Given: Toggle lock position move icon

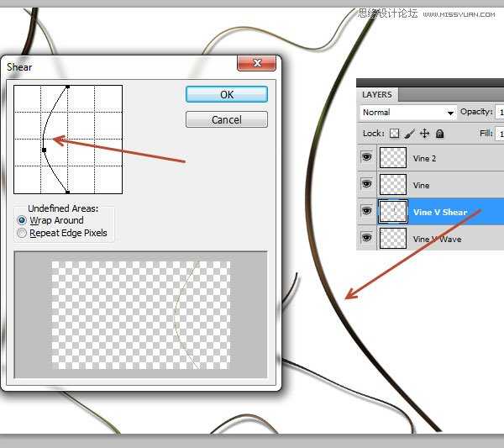Looking at the screenshot, I should (x=424, y=134).
